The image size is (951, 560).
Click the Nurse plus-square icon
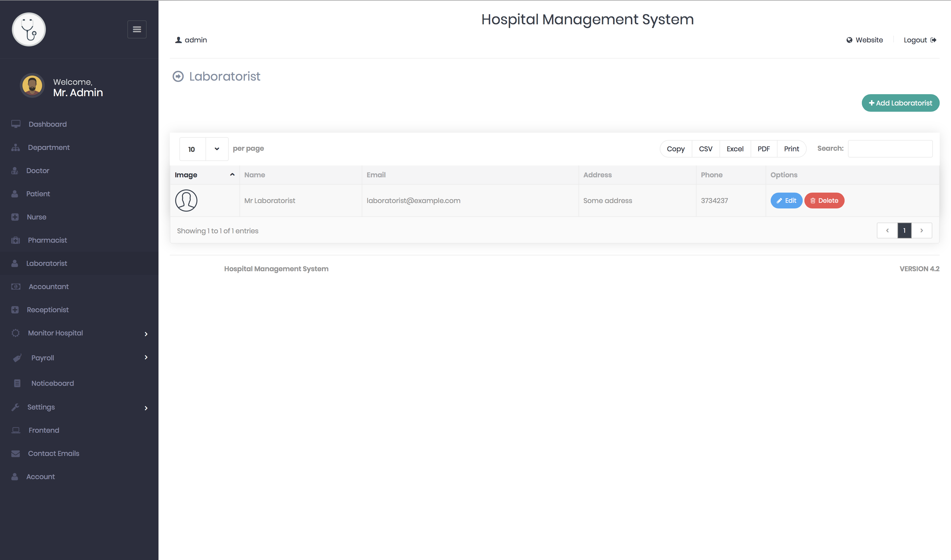[x=15, y=217]
